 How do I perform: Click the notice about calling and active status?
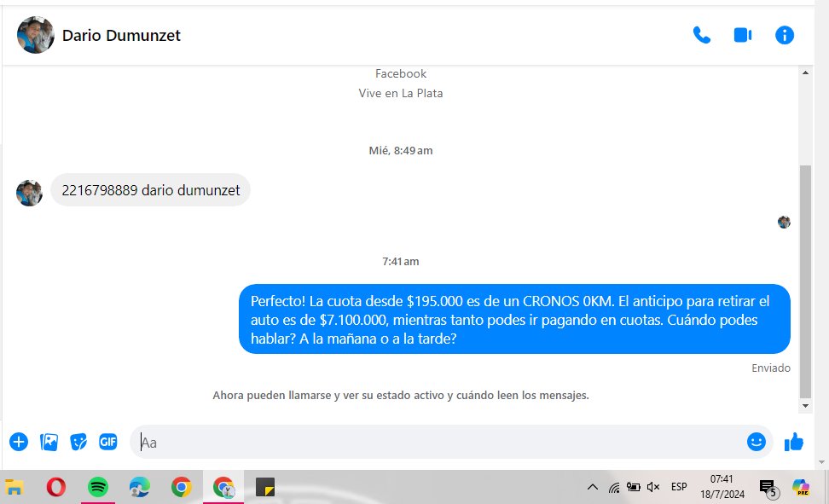point(401,395)
